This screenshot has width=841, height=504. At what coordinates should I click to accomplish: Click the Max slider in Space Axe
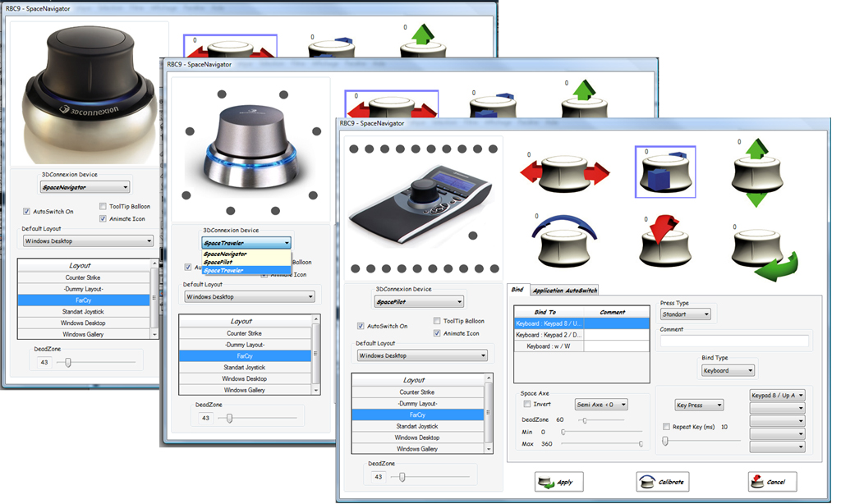[602, 444]
